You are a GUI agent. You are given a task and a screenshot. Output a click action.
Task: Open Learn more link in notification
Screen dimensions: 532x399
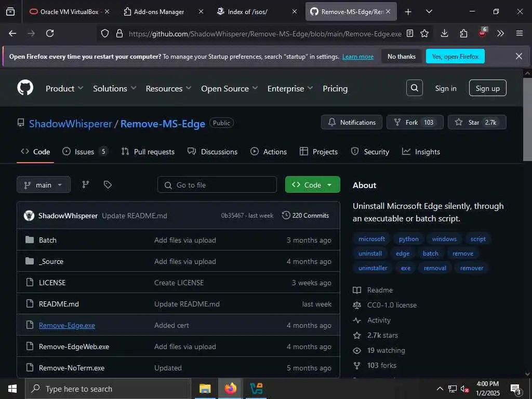point(357,57)
